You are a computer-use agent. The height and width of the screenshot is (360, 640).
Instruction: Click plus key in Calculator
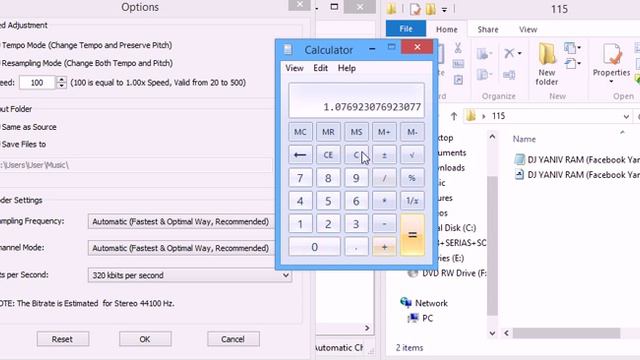coord(384,247)
